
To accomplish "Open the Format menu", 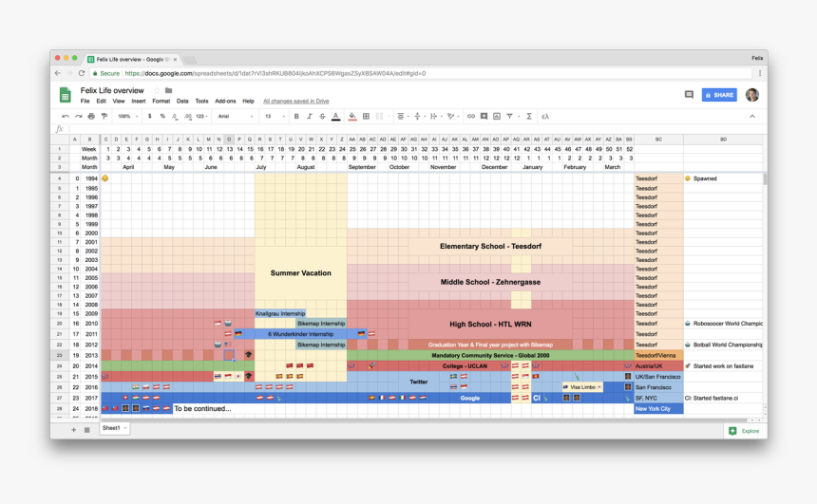I will (161, 101).
